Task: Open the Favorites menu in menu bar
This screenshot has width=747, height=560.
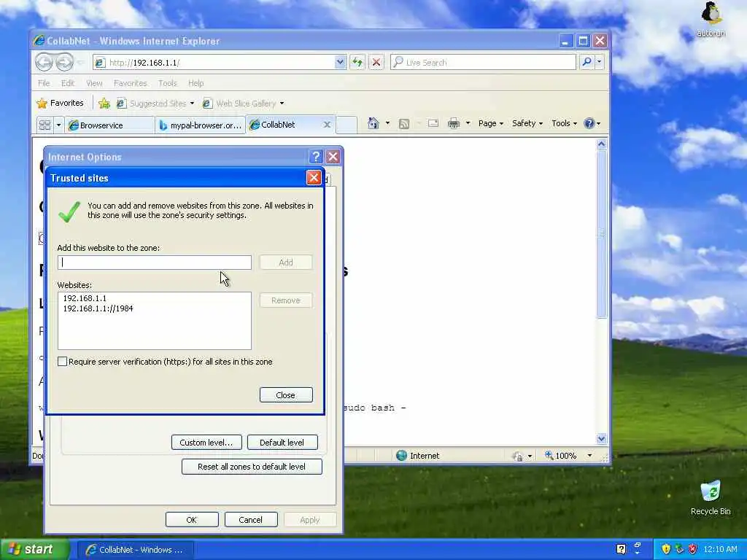Action: click(x=130, y=83)
